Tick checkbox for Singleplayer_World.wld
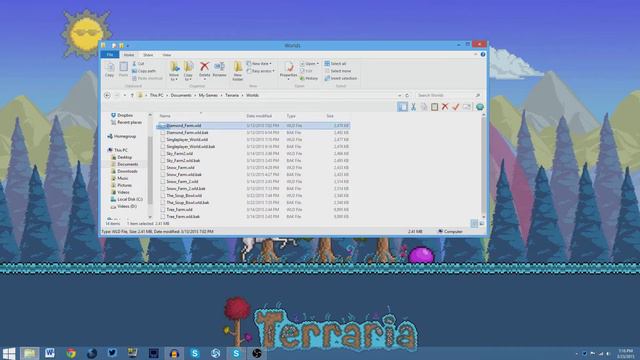This screenshot has height=360, width=640. point(163,140)
